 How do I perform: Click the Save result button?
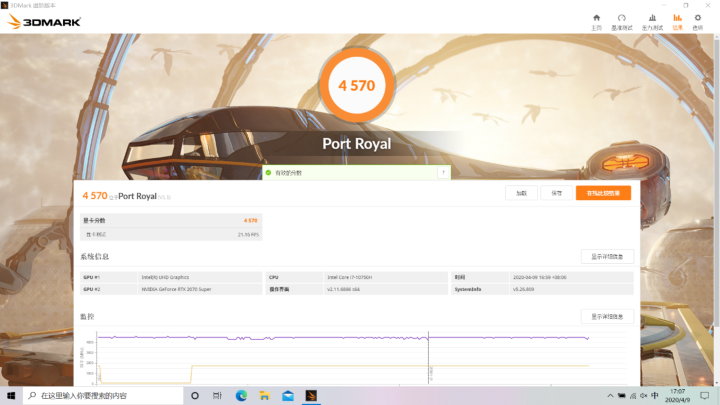557,193
